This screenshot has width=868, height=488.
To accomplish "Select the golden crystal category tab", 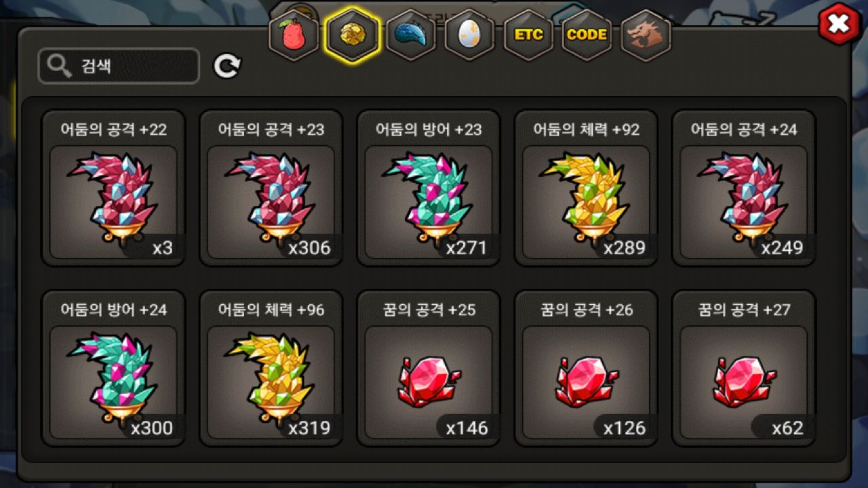I will coord(353,35).
